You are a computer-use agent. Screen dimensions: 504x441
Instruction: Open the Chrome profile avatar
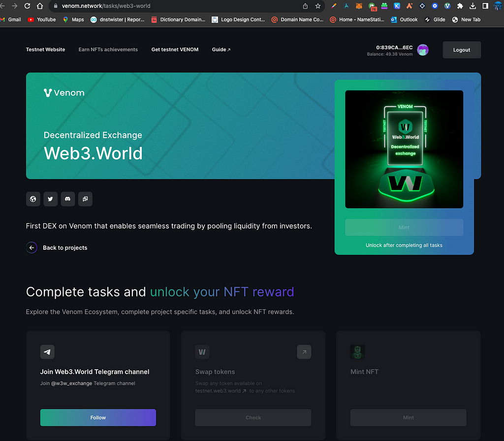[x=498, y=6]
